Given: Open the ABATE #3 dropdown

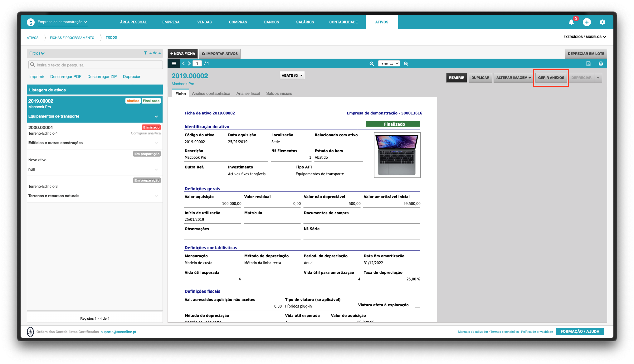Looking at the screenshot, I should click(292, 75).
